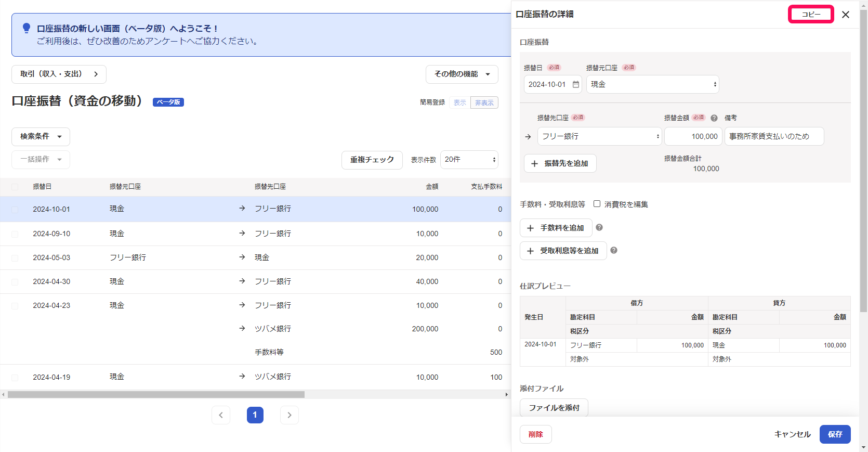The image size is (868, 452).
Task: Open the その他の機能 dropdown
Action: click(462, 74)
